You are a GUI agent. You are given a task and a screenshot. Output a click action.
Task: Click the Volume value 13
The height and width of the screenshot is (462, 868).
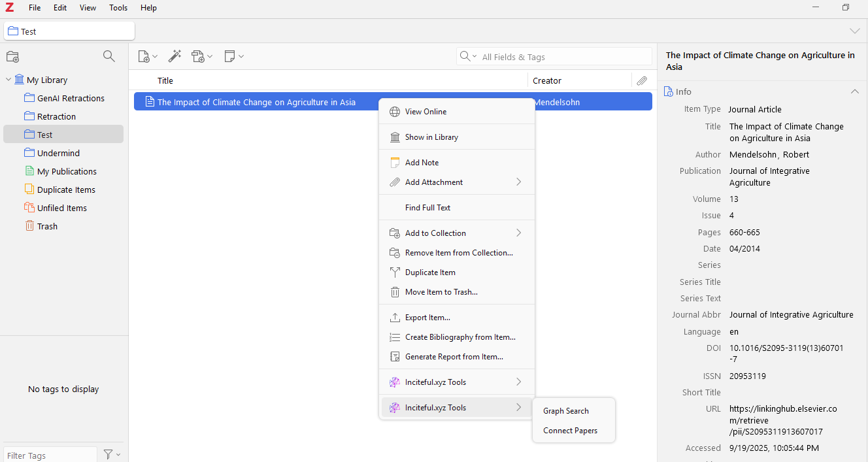734,199
